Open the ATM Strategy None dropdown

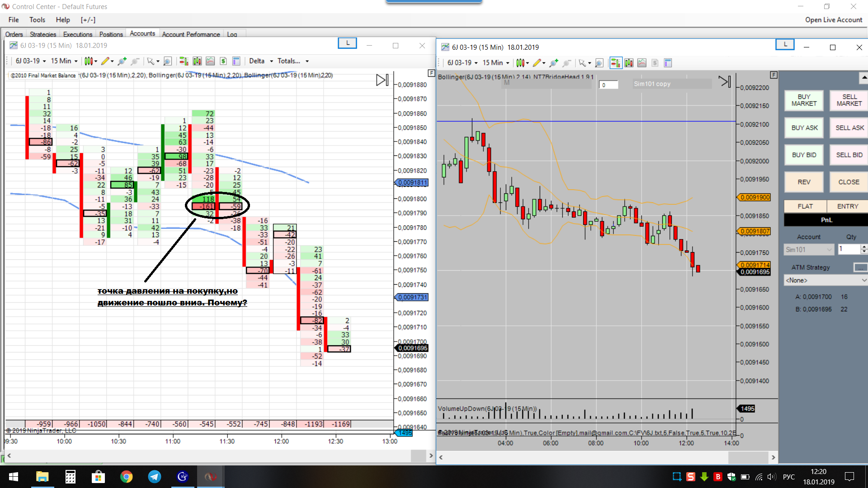[825, 281]
